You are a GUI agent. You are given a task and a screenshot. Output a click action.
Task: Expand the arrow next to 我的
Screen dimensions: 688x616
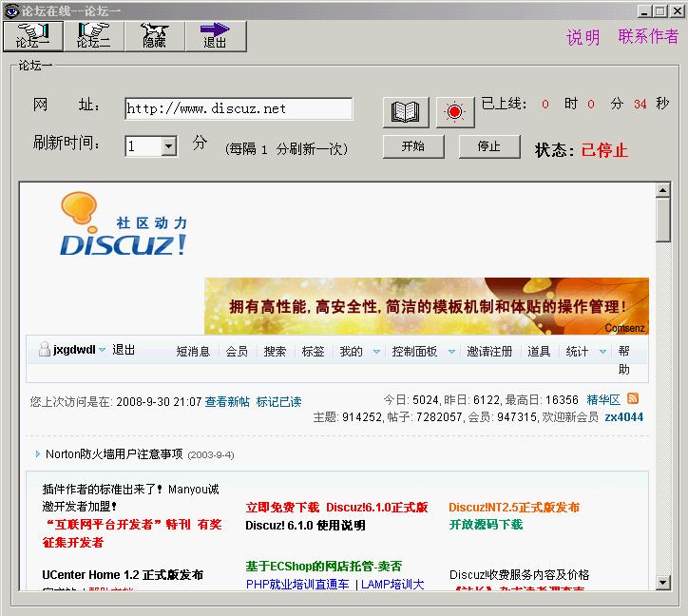(376, 352)
